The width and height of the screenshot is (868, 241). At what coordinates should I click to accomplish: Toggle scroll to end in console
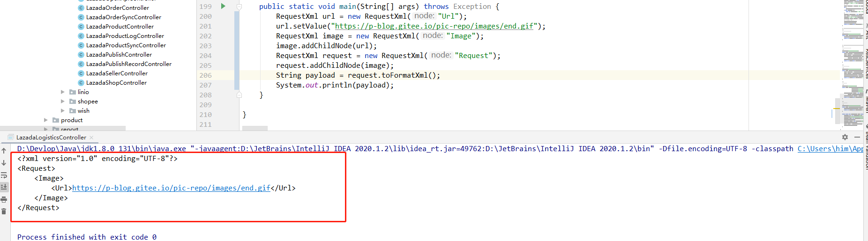[x=4, y=187]
